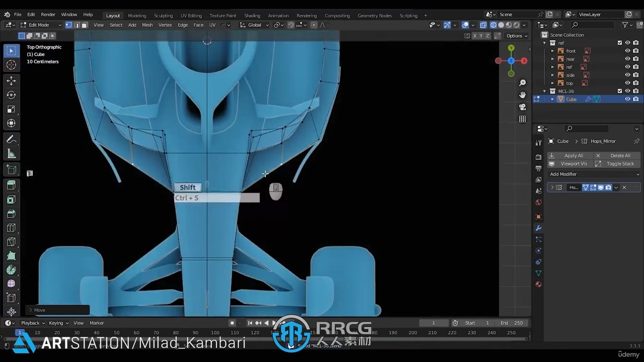
Task: Hide the front reference in viewport
Action: coord(627,51)
